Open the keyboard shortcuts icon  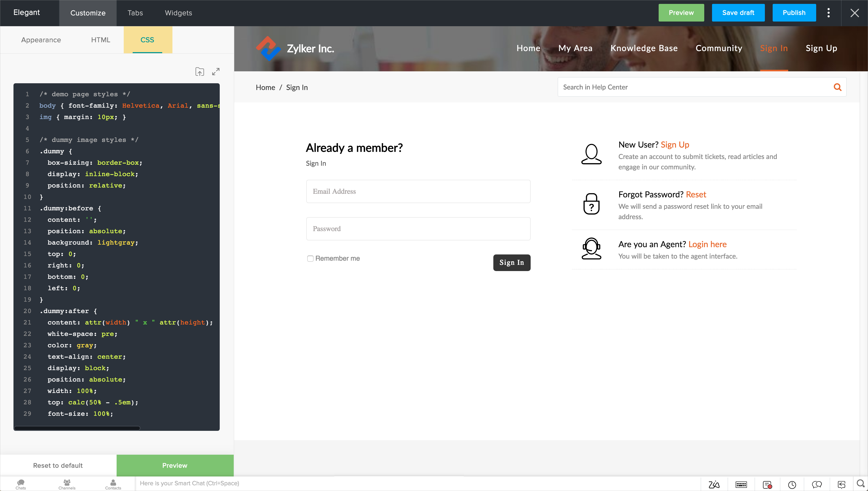pos(741,485)
